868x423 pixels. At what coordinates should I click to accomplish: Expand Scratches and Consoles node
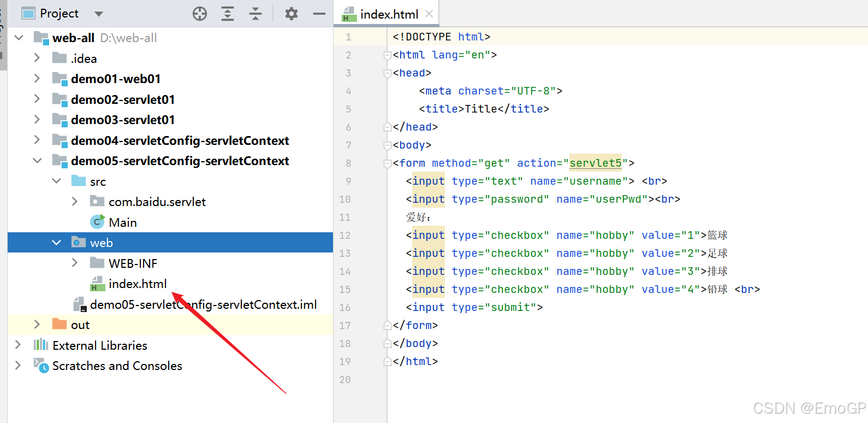pos(18,366)
